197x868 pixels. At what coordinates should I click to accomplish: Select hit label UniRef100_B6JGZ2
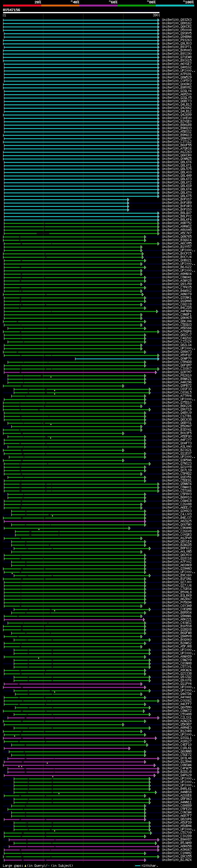coord(177,267)
